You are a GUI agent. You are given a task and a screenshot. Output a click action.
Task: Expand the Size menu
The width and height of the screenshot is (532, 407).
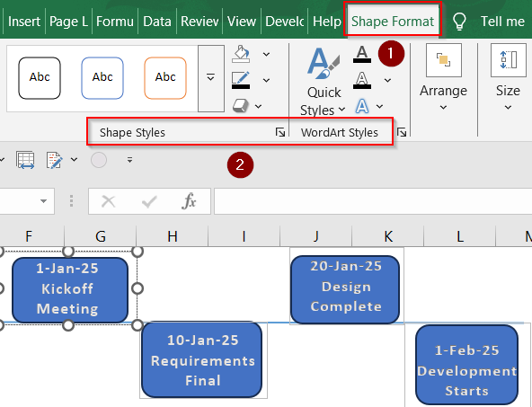(x=508, y=78)
